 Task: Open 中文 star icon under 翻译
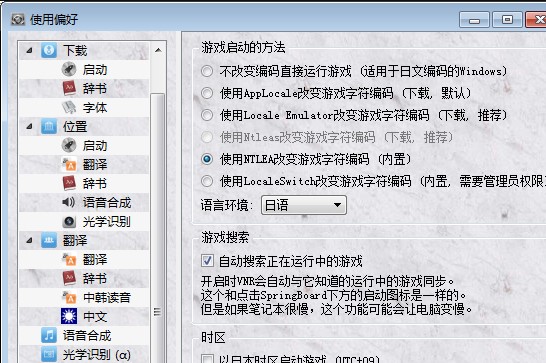click(69, 316)
